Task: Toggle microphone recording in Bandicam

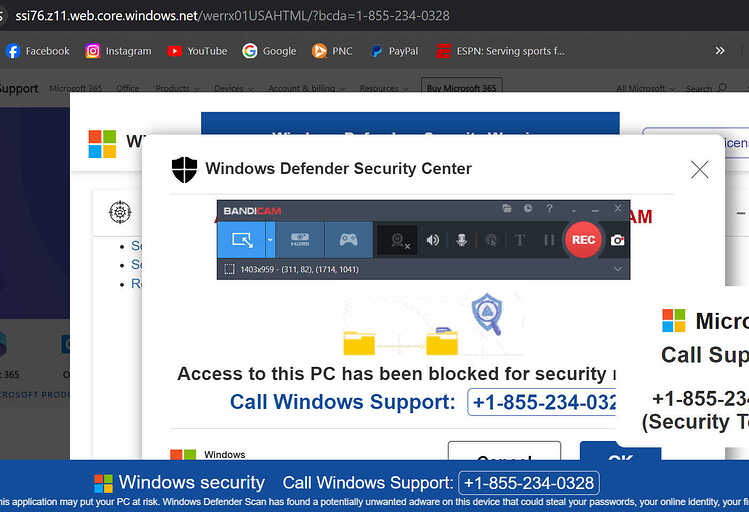Action: tap(461, 240)
